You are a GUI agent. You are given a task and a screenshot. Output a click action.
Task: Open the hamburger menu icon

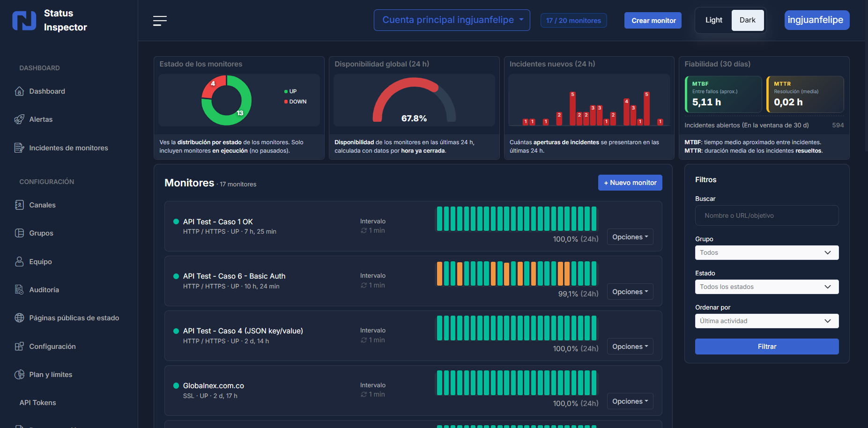(160, 20)
